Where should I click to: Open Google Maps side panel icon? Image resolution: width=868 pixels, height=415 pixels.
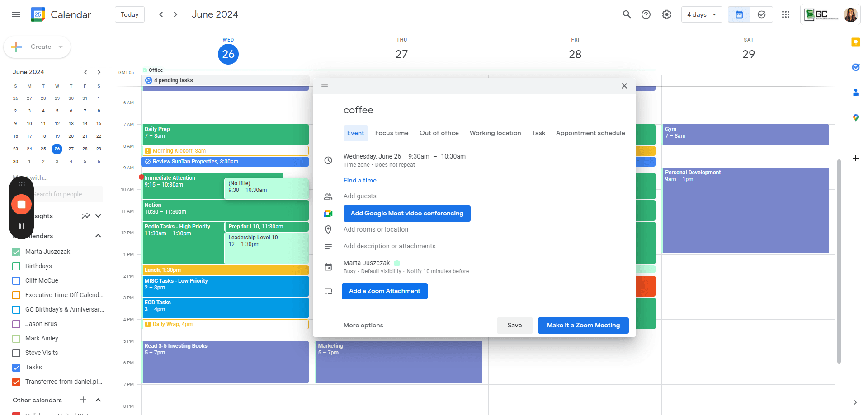pyautogui.click(x=855, y=118)
